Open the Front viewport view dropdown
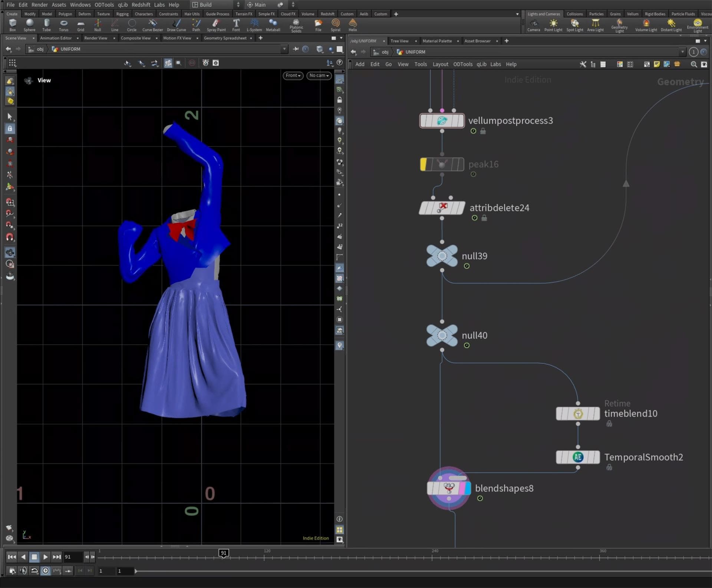Screen dimensions: 712x588 [293, 75]
